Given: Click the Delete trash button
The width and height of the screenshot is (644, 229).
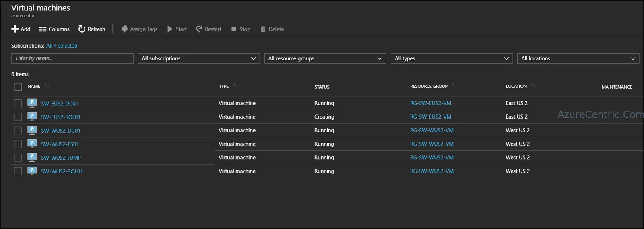Looking at the screenshot, I should pyautogui.click(x=272, y=29).
